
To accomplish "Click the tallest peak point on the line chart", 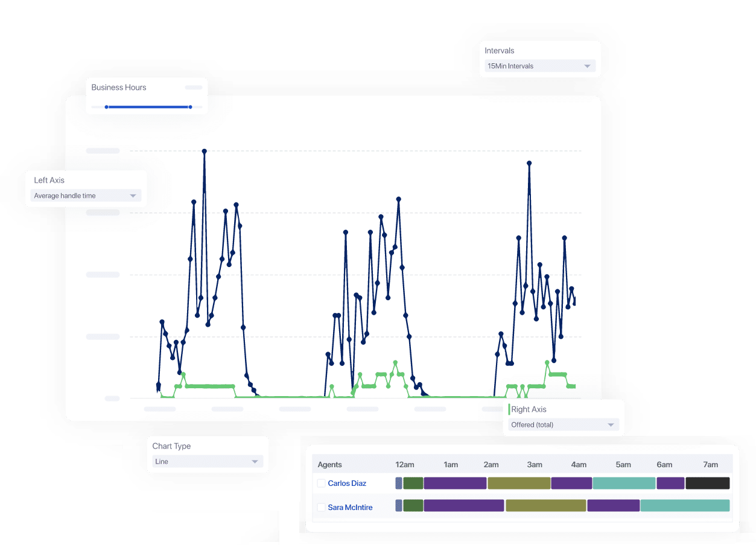I will [x=204, y=151].
